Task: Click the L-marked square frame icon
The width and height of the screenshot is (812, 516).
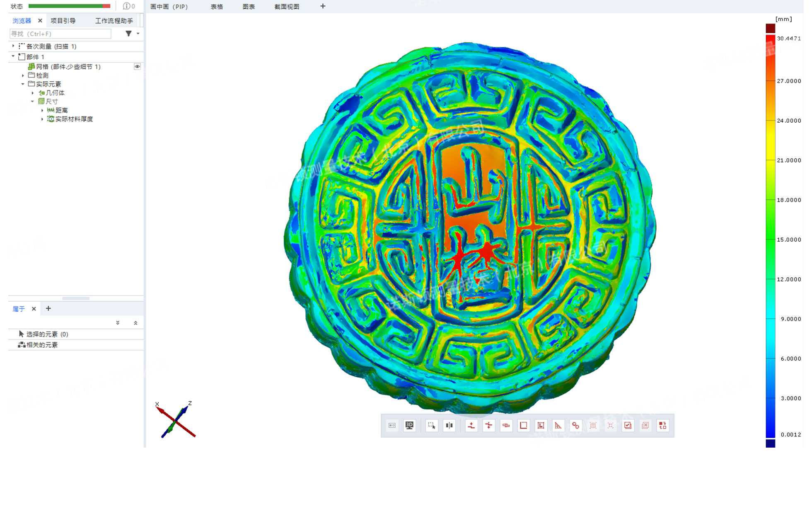Action: (541, 425)
